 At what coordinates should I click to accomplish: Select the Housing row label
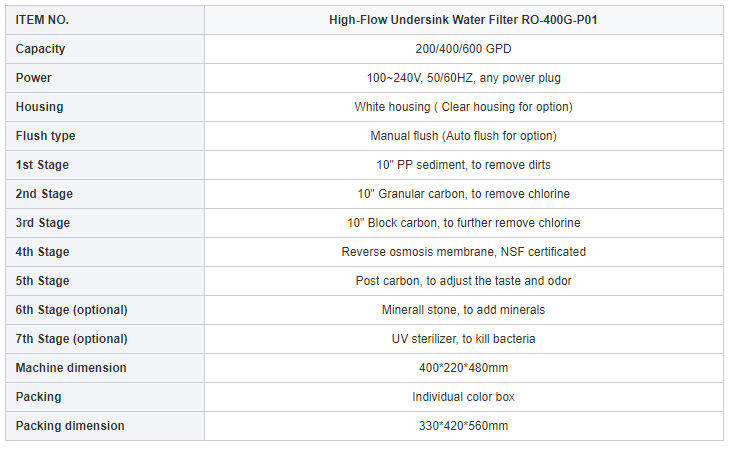[x=39, y=107]
